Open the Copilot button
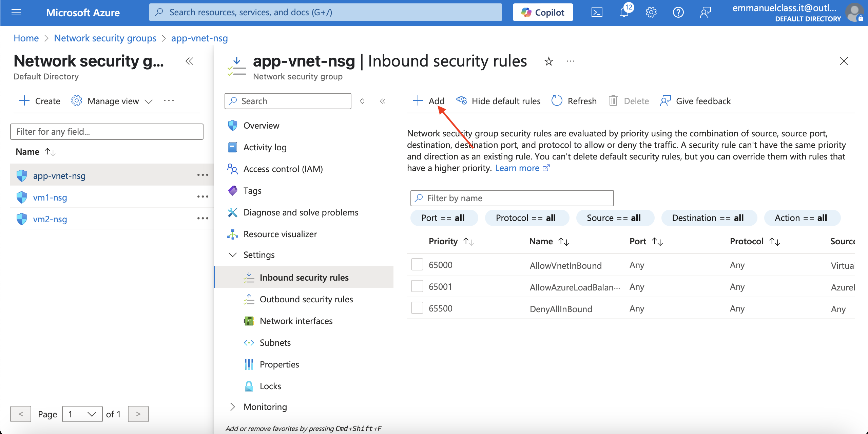 (543, 13)
